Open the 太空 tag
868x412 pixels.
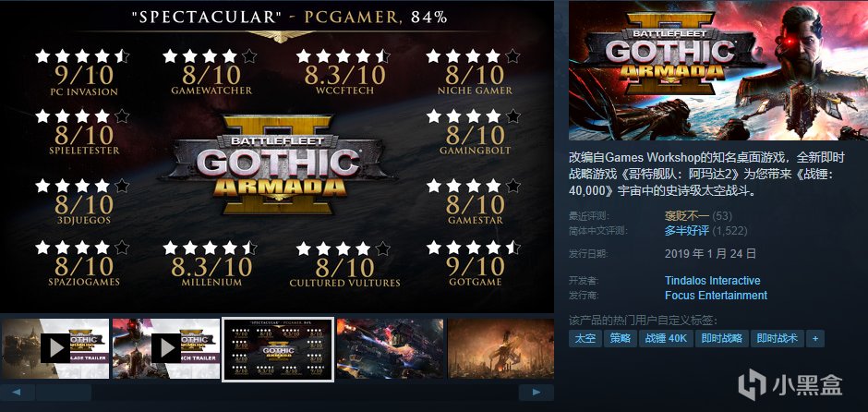[585, 338]
